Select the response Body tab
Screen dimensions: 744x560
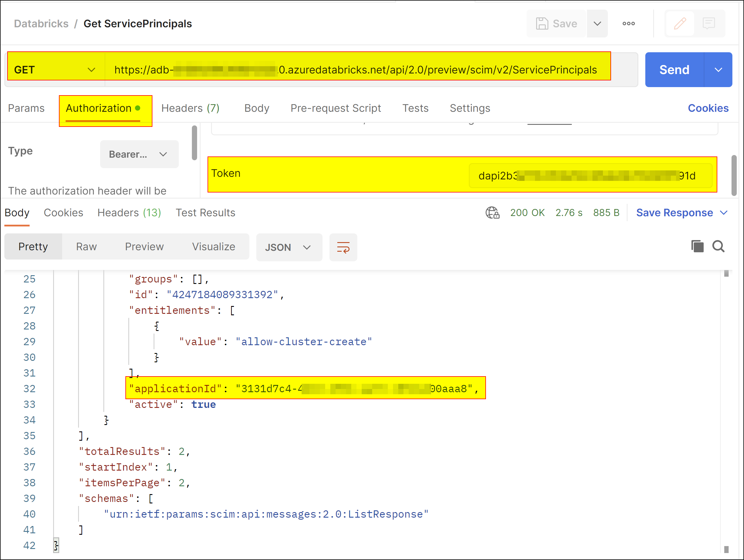(17, 213)
